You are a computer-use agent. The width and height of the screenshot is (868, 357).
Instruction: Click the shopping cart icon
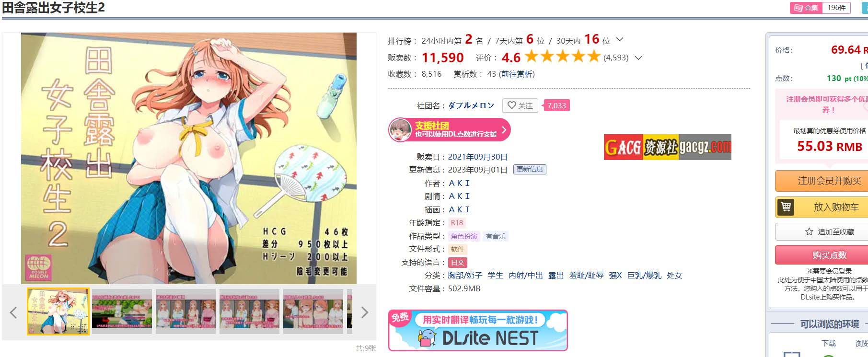click(786, 207)
